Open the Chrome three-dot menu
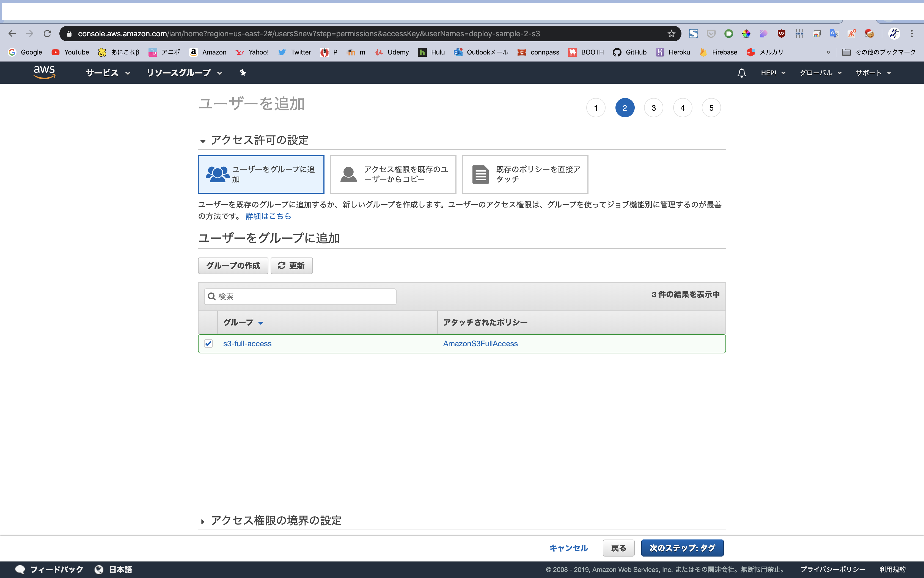The width and height of the screenshot is (924, 578). [912, 34]
